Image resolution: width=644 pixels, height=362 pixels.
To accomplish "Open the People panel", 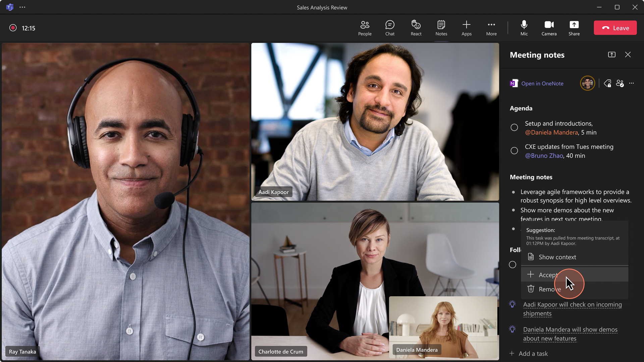I will pyautogui.click(x=365, y=28).
